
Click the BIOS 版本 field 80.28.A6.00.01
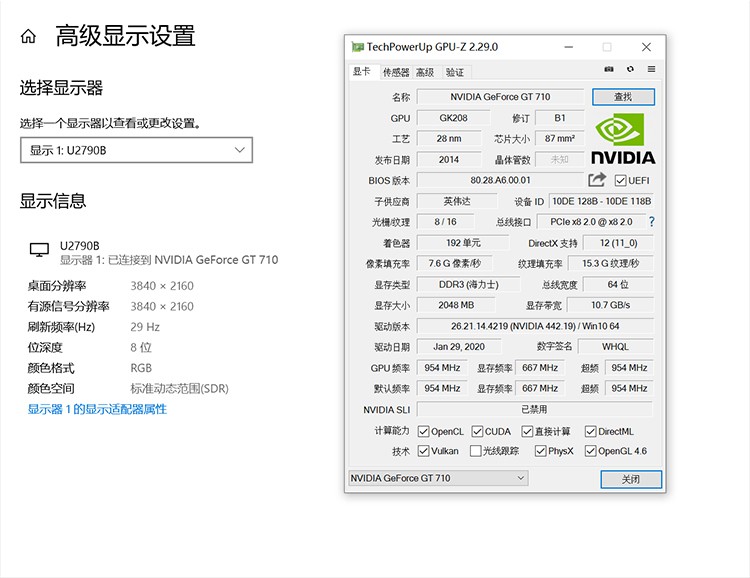tap(500, 180)
